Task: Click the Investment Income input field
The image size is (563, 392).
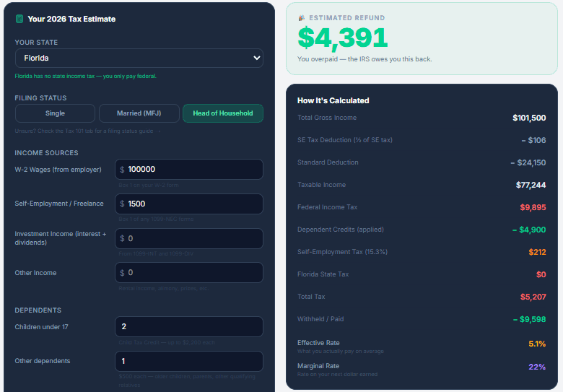Action: [x=189, y=238]
